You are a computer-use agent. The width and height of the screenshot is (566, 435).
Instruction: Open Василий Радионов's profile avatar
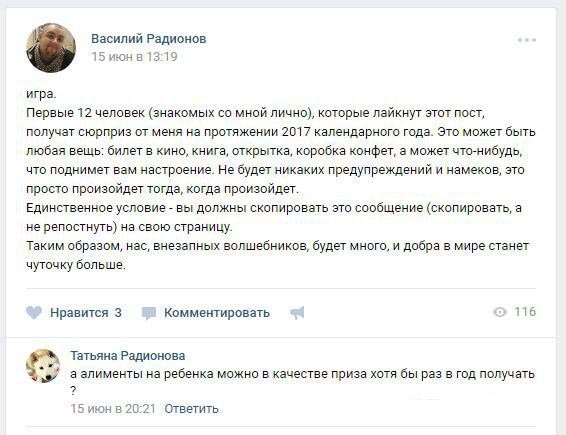point(51,48)
